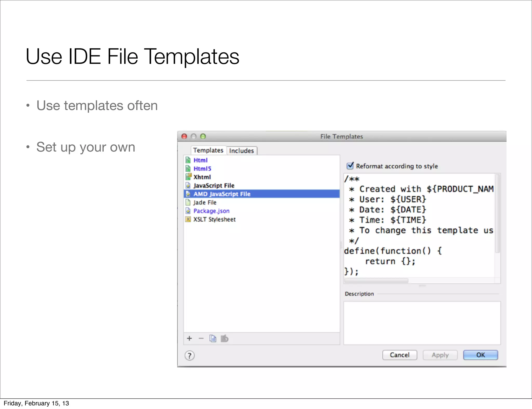Click the Apply button
This screenshot has width=532, height=409.
440,355
